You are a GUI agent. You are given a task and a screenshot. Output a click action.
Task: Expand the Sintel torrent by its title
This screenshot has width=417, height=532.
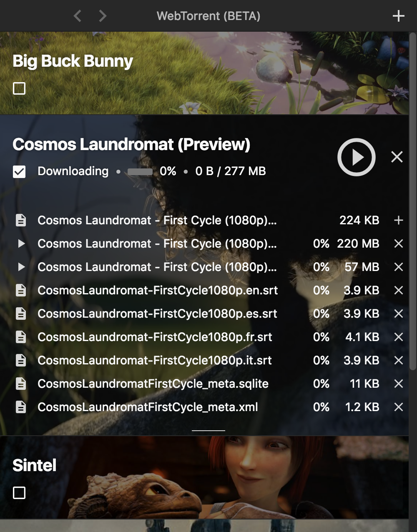[34, 465]
